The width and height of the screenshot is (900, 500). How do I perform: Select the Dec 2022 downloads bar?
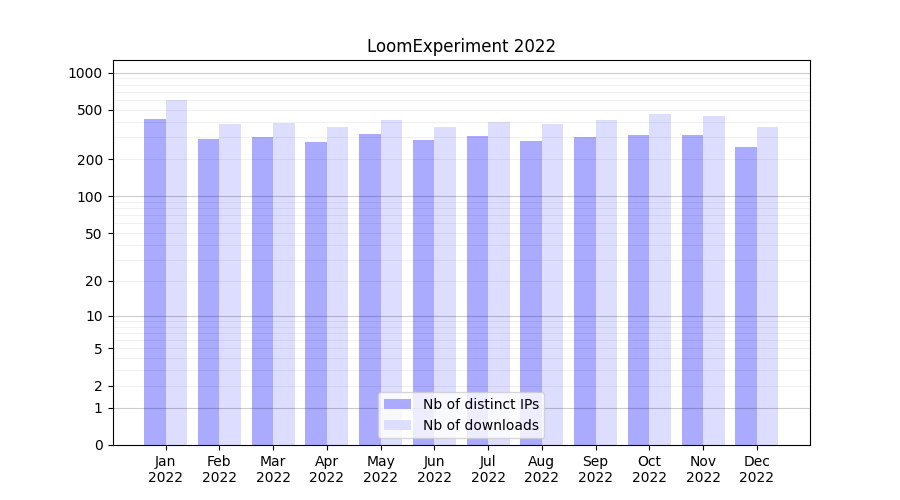point(768,286)
